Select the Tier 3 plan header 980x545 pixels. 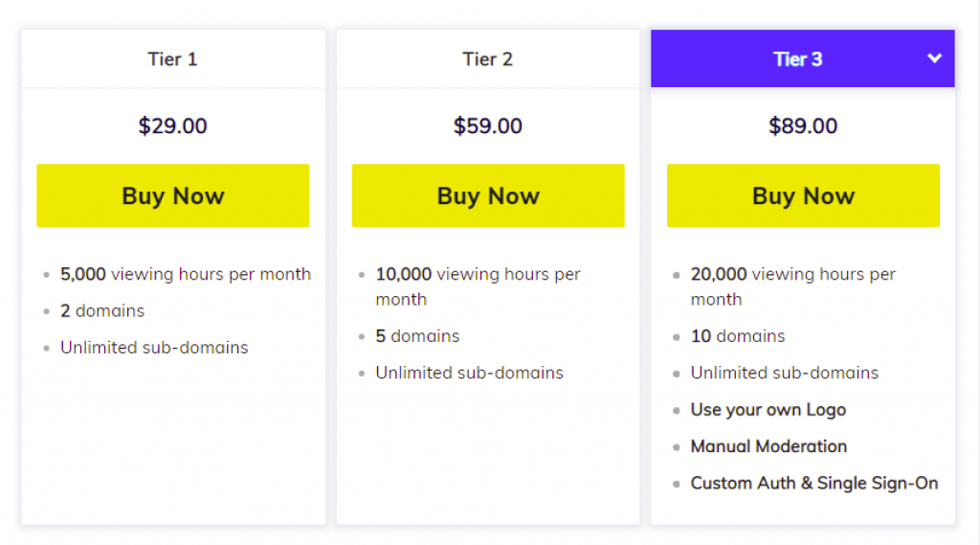[803, 58]
